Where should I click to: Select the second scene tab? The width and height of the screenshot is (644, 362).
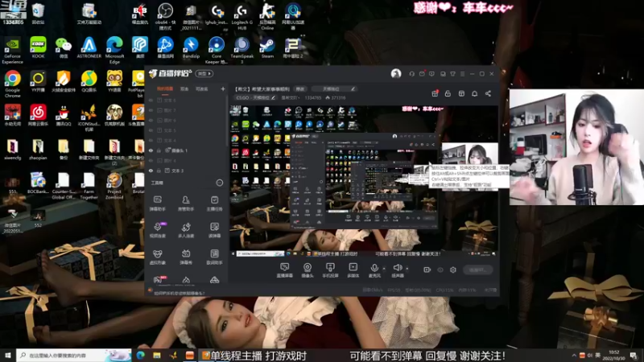pos(184,88)
